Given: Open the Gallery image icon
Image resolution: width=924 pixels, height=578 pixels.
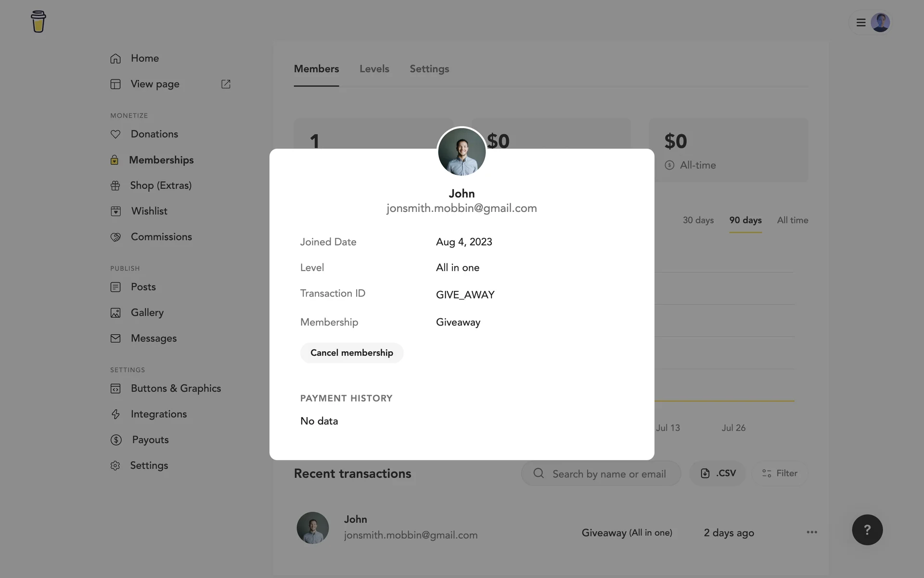Looking at the screenshot, I should click(x=115, y=313).
